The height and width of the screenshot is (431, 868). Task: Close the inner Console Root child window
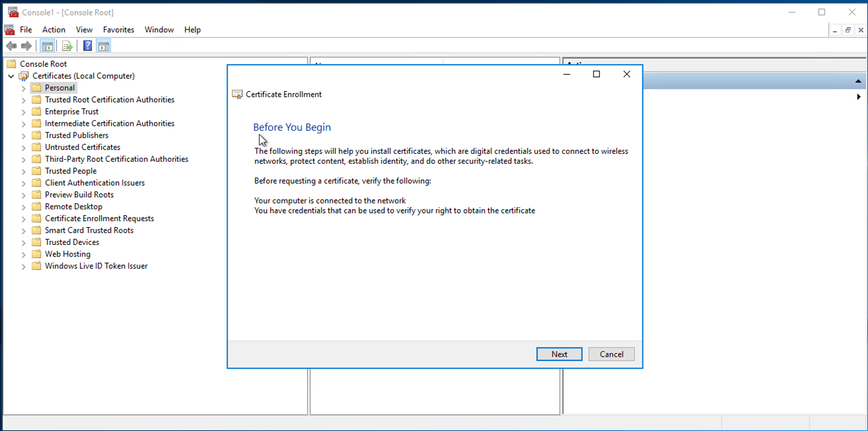861,30
